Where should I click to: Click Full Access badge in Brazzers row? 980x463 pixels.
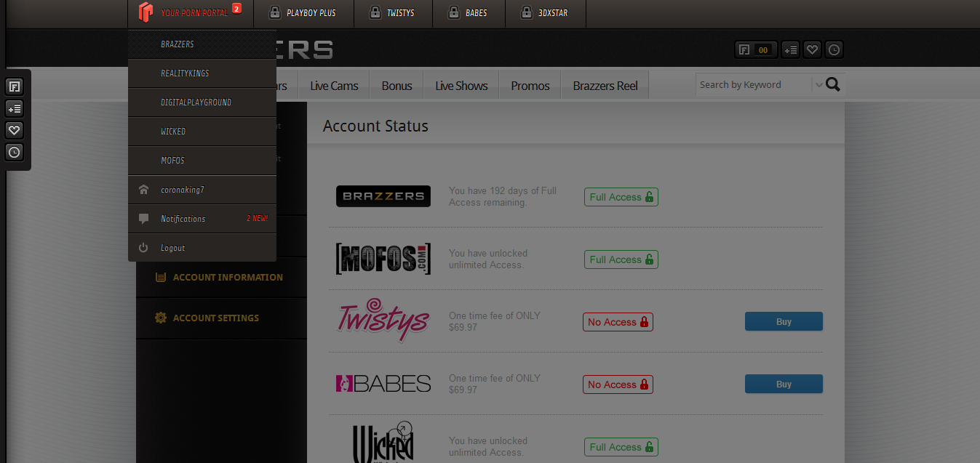tap(621, 197)
